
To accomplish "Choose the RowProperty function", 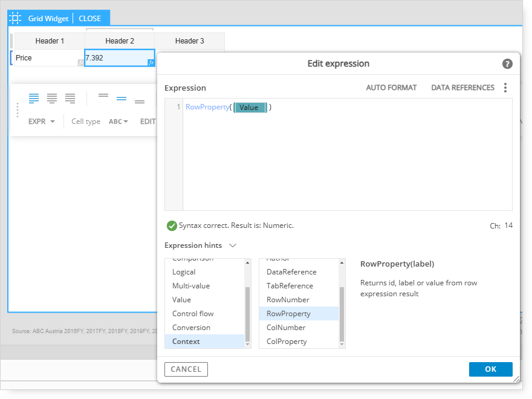I will point(299,314).
